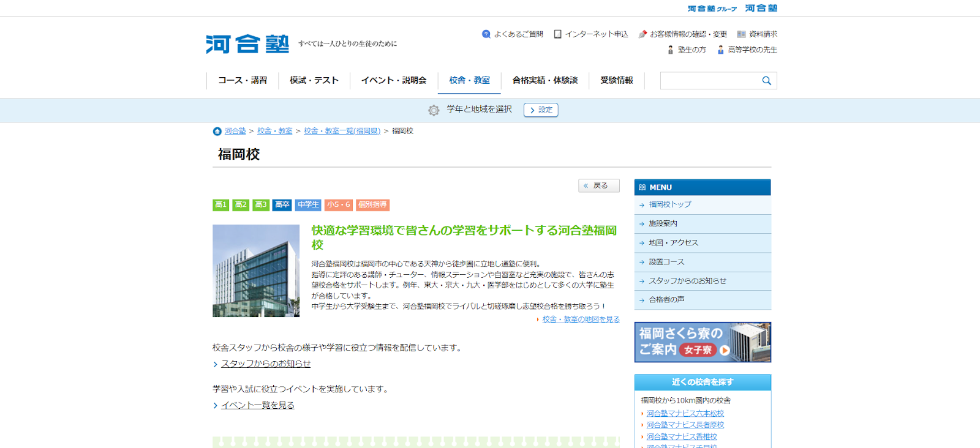Select the 校舎・教室 navigation tab
Image resolution: width=980 pixels, height=448 pixels.
pos(469,80)
